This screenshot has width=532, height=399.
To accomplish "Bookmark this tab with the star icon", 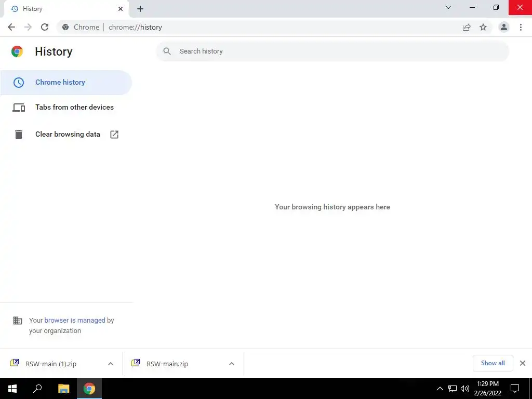I will tap(483, 27).
